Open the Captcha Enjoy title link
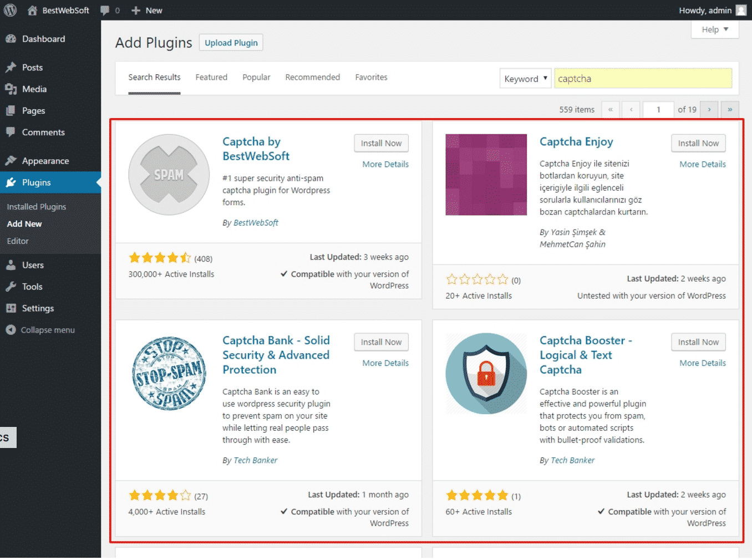The width and height of the screenshot is (752, 560). [576, 141]
